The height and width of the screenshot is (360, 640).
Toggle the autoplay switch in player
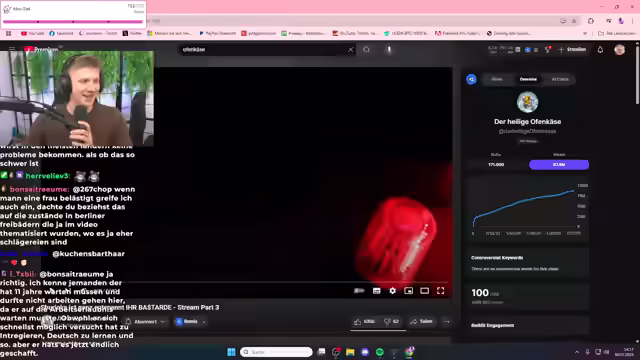(359, 291)
